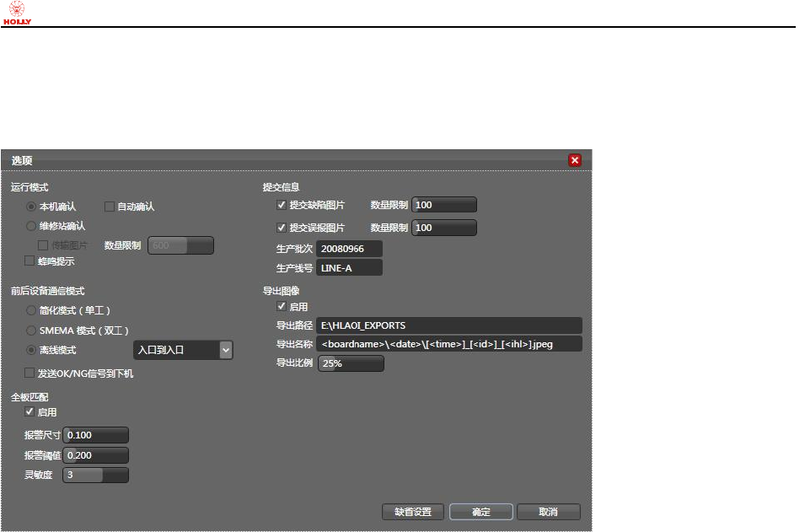Tick the 传输图片 checkbox
The image size is (805, 532).
click(x=43, y=245)
